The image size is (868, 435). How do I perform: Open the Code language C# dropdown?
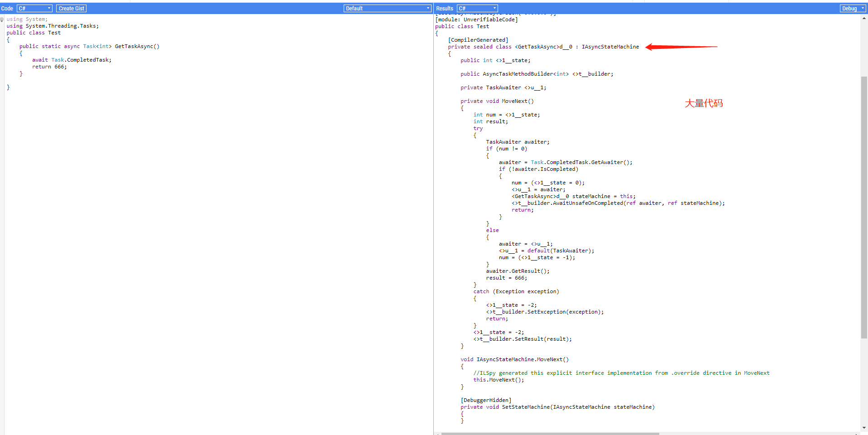[34, 8]
